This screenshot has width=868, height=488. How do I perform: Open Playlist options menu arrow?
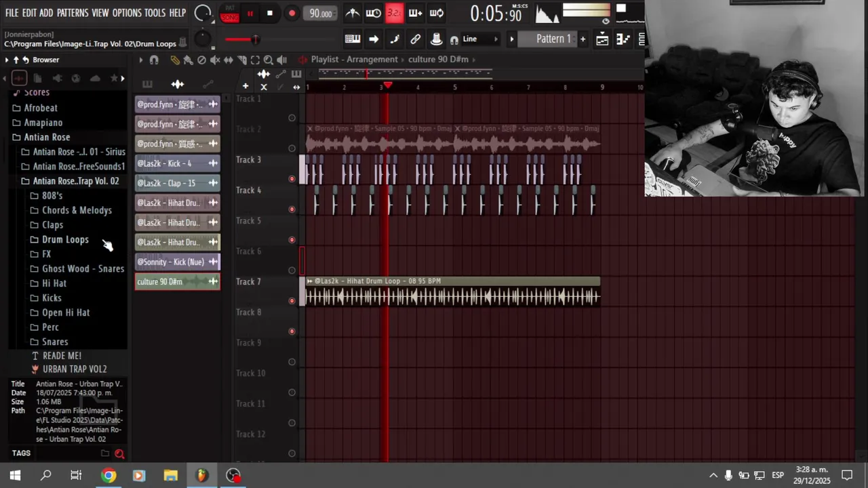[x=141, y=60]
